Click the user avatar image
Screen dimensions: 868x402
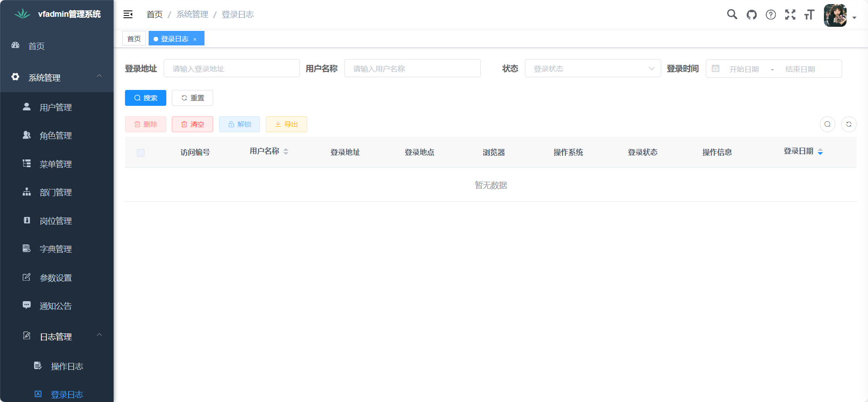pyautogui.click(x=835, y=15)
